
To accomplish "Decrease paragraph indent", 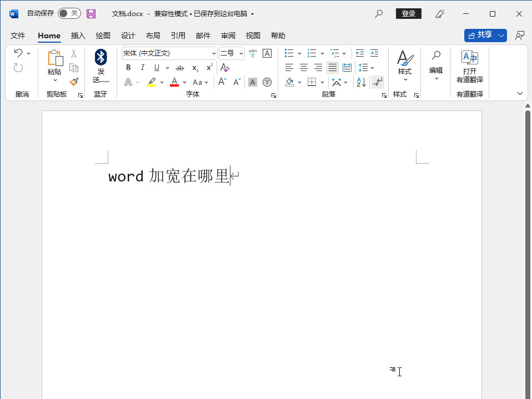I will coord(360,53).
